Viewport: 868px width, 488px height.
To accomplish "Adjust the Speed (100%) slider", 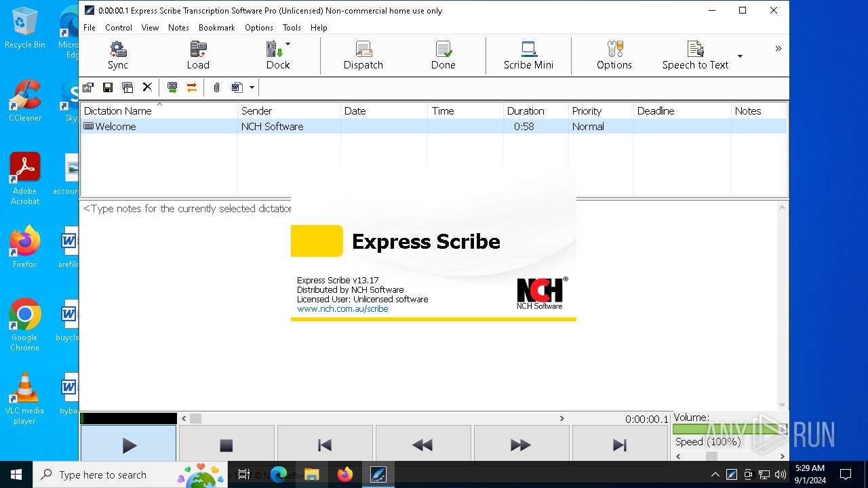I will 730,457.
